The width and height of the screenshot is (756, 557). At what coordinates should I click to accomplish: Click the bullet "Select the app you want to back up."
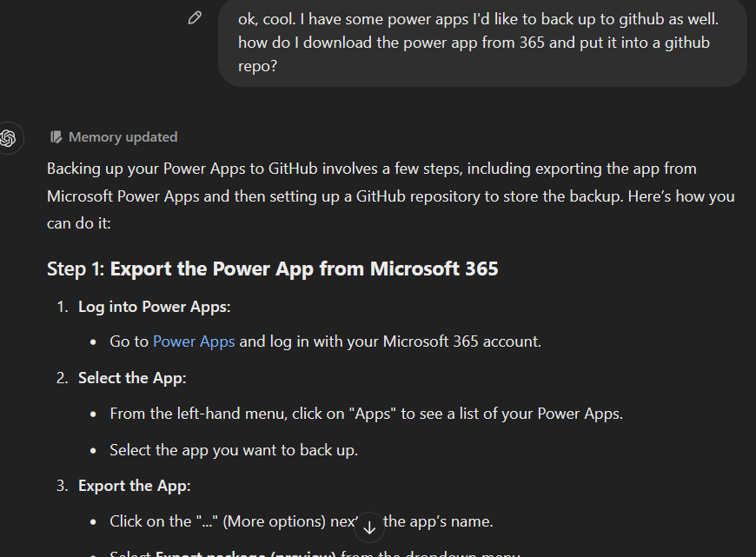click(x=234, y=450)
